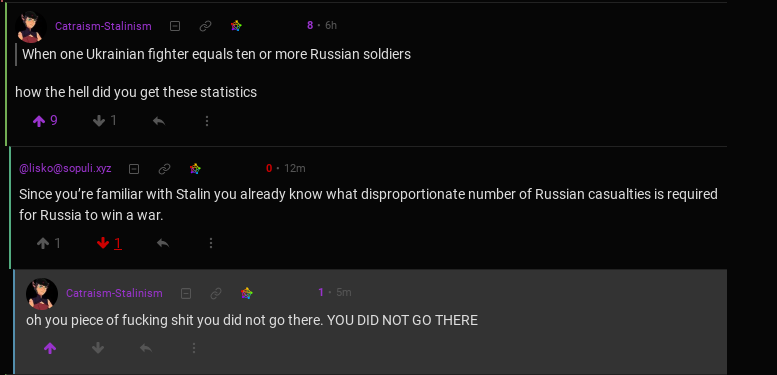The height and width of the screenshot is (375, 777).
Task: Open Catraism-Stalinism profile in highlighted comment
Action: (x=114, y=293)
